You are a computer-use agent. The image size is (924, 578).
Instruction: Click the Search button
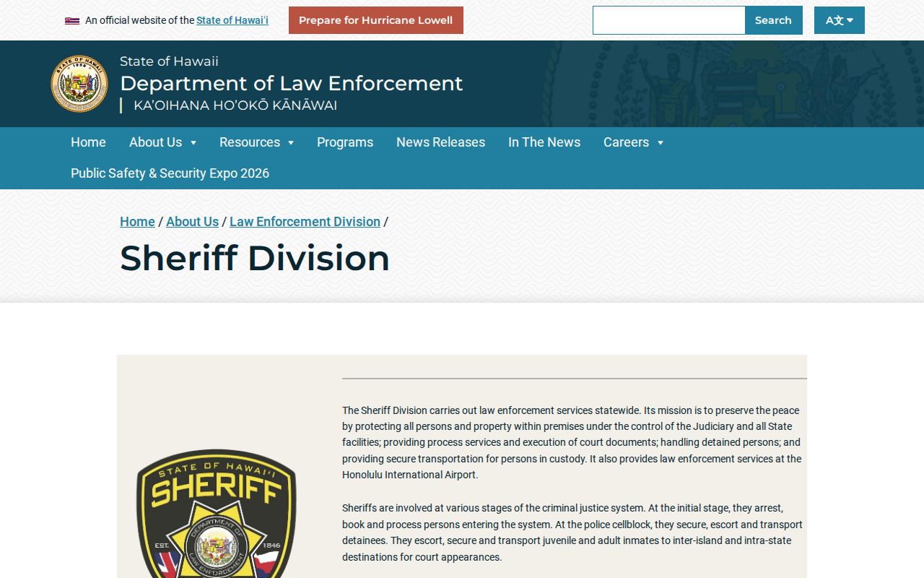coord(773,20)
